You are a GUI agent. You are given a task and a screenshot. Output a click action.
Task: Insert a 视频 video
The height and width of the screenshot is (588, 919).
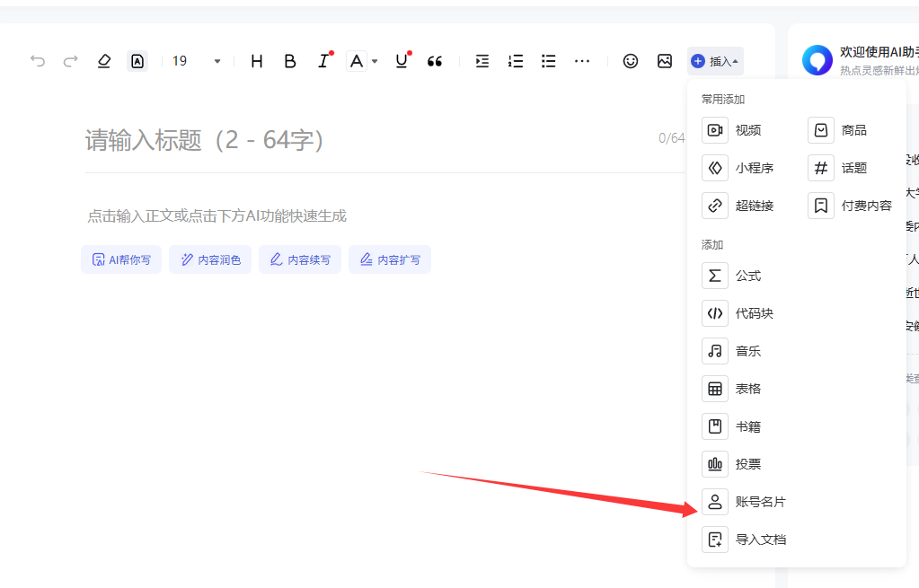click(x=747, y=130)
